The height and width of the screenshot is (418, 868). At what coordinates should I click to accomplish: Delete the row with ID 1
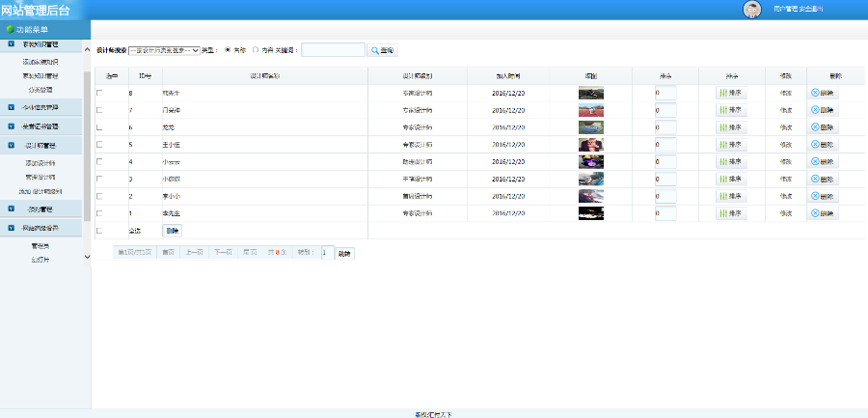[823, 213]
